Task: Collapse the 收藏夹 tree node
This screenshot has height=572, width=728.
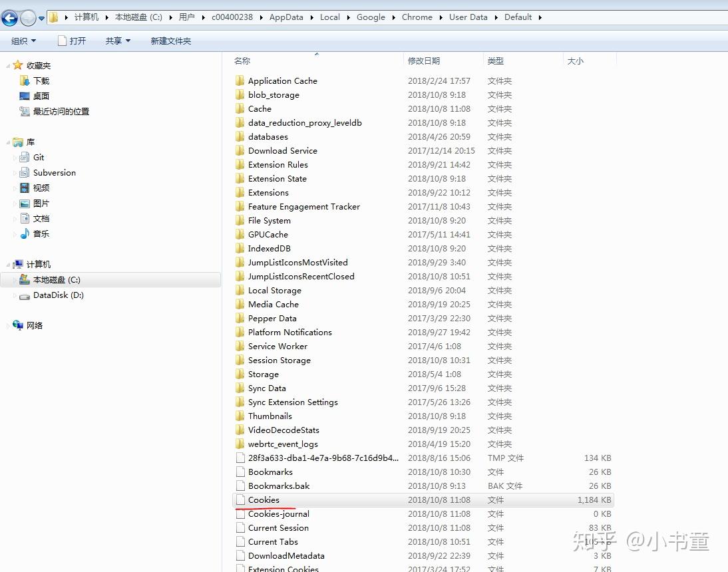Action: [8, 66]
